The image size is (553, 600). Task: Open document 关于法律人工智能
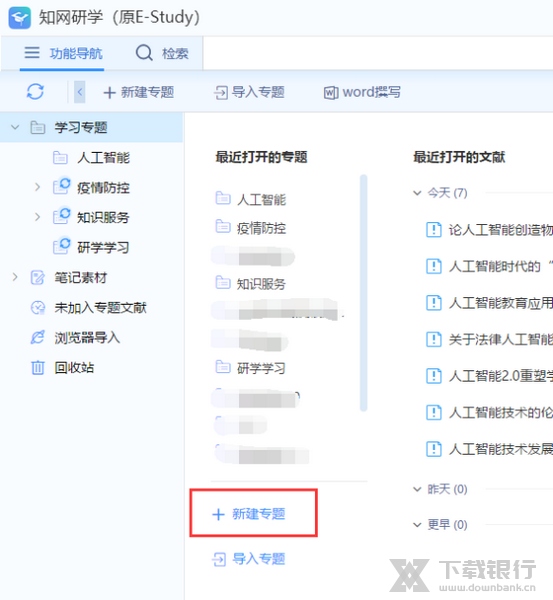click(501, 339)
